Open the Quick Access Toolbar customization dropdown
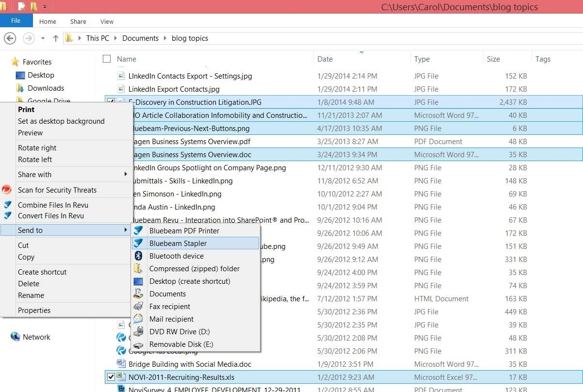This screenshot has width=583, height=392. click(45, 6)
